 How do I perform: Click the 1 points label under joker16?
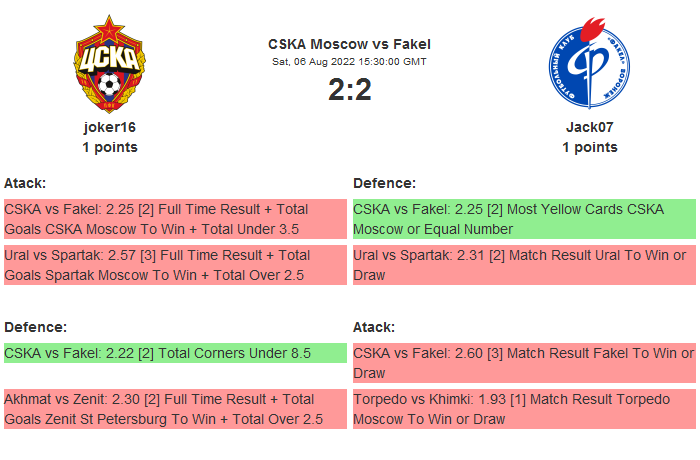(109, 147)
